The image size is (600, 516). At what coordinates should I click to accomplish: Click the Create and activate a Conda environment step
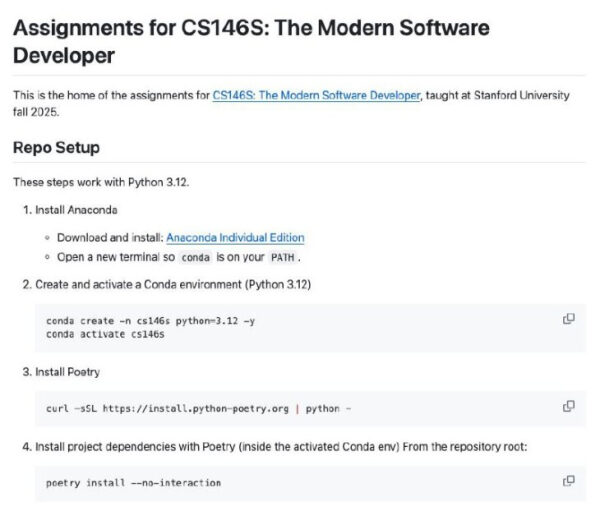(173, 285)
